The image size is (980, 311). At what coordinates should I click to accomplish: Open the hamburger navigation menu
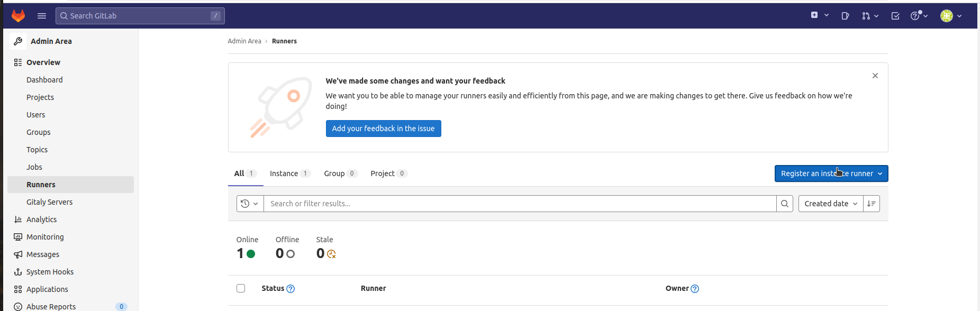[x=42, y=16]
